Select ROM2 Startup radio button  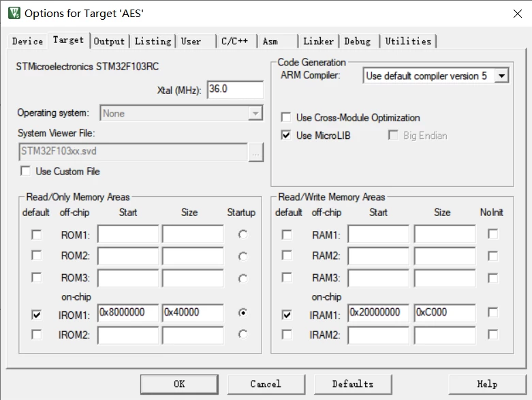(x=242, y=256)
